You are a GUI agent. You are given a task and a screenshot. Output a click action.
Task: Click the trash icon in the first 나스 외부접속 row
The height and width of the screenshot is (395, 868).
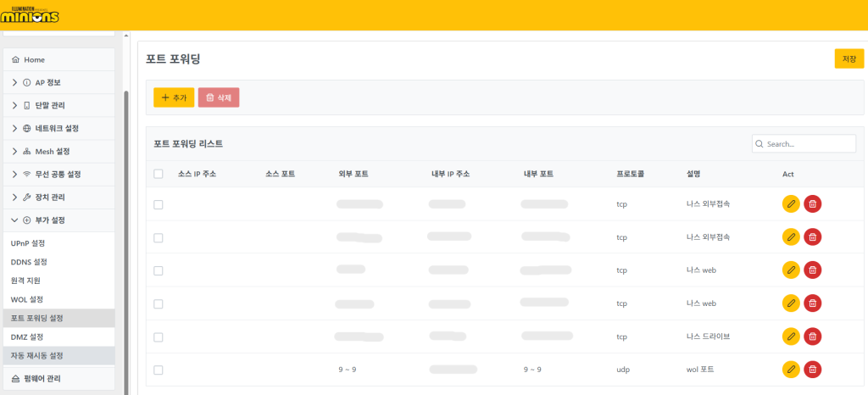[x=812, y=204]
